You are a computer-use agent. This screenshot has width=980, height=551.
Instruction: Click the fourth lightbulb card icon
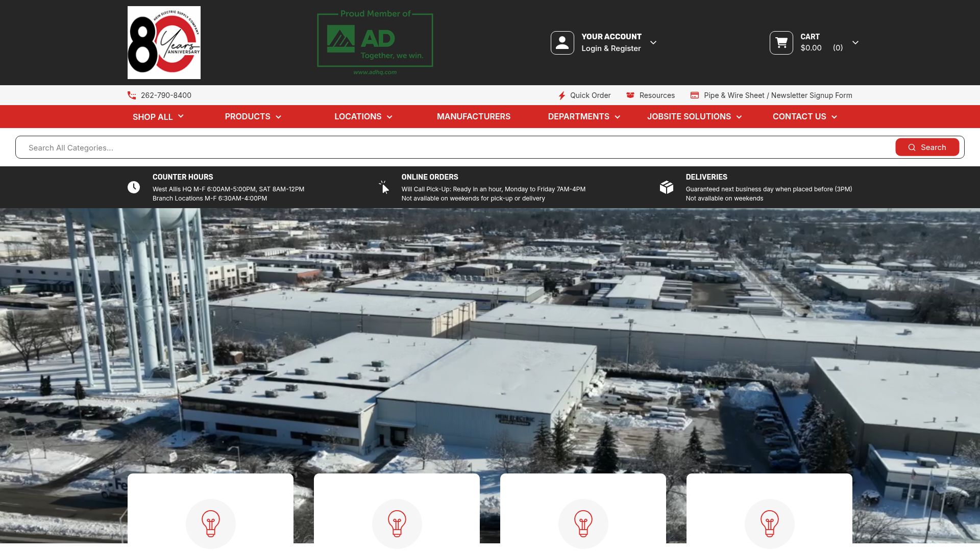[770, 523]
